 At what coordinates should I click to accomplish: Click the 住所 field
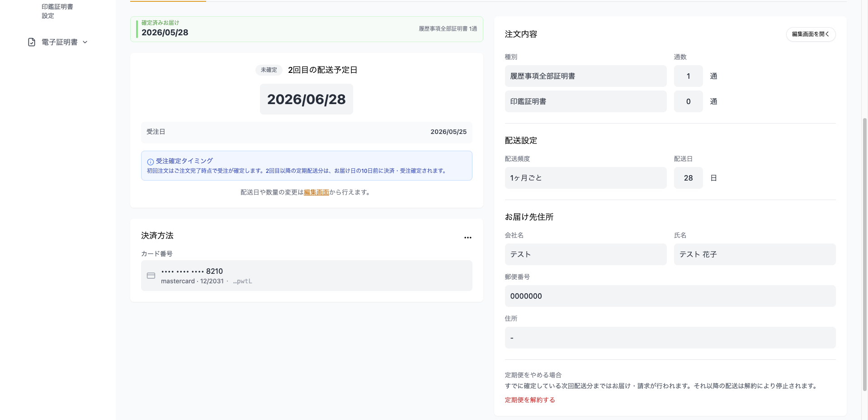pyautogui.click(x=670, y=338)
